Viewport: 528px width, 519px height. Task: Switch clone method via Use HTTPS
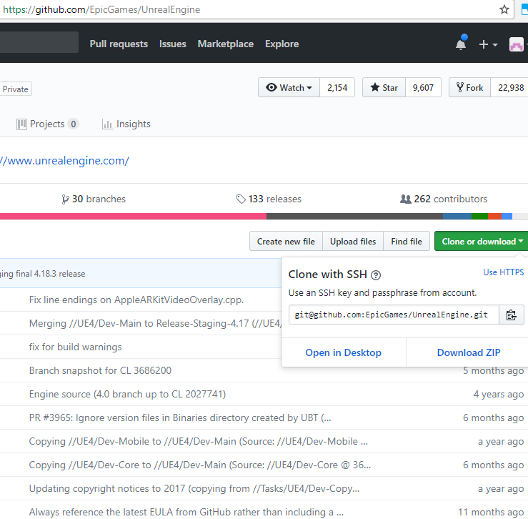(x=503, y=272)
